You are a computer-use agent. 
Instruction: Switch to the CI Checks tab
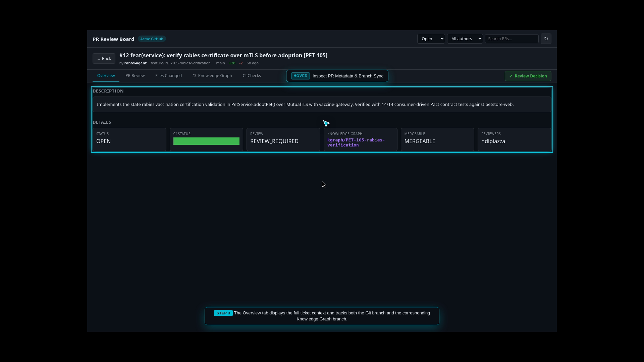pyautogui.click(x=252, y=76)
